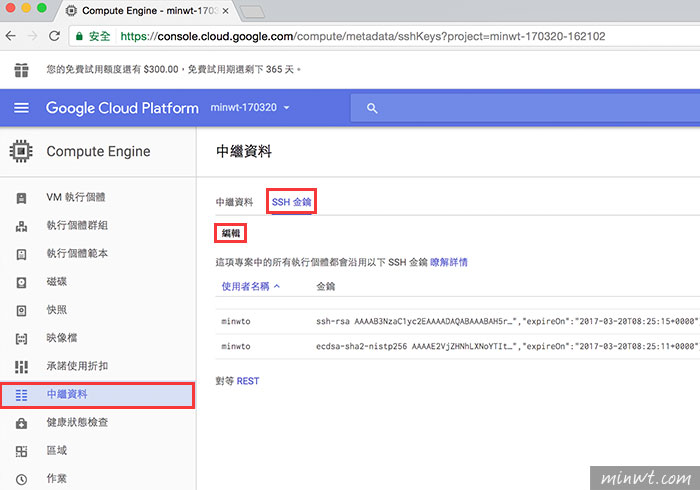Click the 中繼資料 metadata list icon
This screenshot has width=700, height=490.
[21, 395]
